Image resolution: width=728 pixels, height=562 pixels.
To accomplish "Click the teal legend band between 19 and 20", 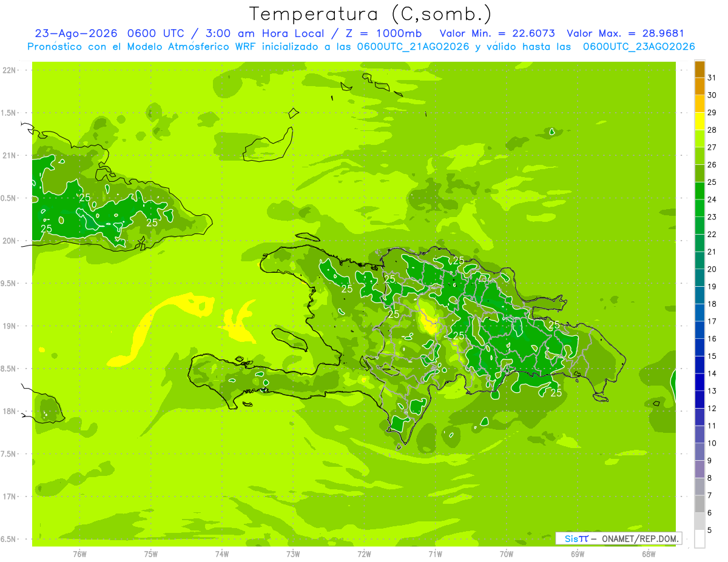I will coord(699,278).
